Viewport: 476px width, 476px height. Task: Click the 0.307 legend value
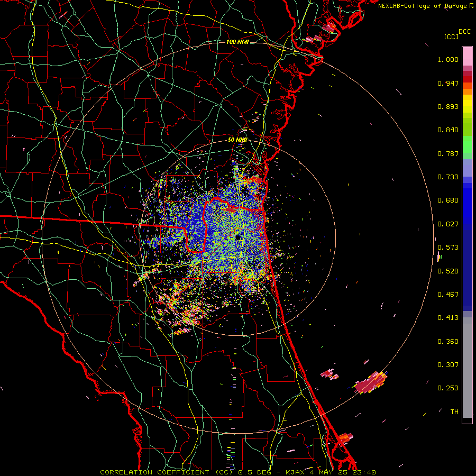coord(448,365)
